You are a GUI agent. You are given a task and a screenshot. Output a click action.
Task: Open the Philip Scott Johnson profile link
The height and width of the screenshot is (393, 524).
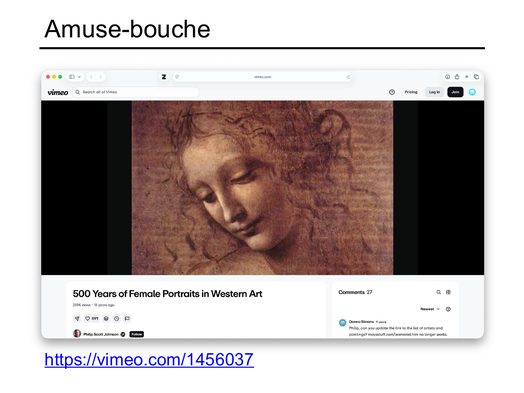coord(101,334)
